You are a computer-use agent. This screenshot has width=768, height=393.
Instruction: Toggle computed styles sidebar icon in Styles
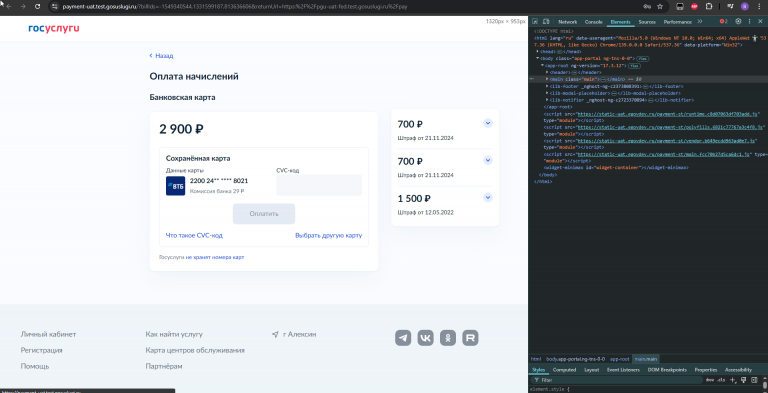(x=754, y=380)
